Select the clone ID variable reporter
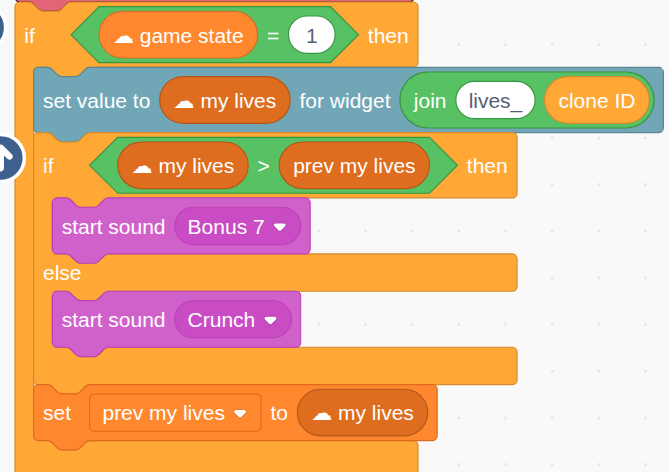This screenshot has width=669, height=472. (596, 101)
